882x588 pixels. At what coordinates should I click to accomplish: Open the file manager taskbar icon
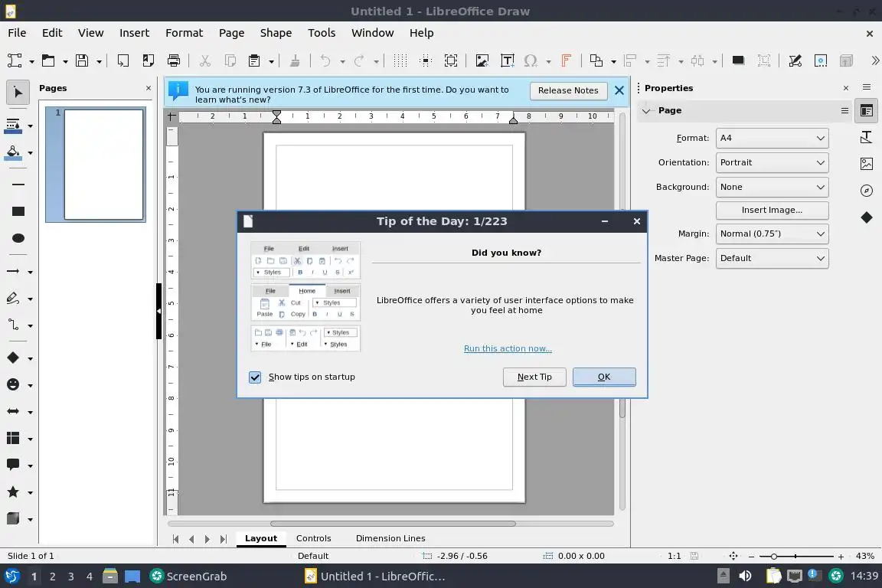click(x=110, y=576)
